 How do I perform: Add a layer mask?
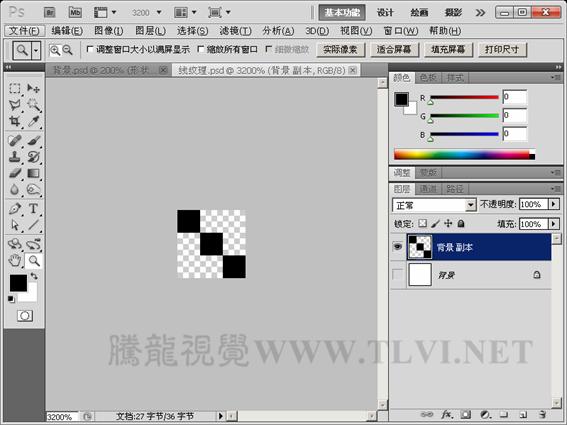466,415
